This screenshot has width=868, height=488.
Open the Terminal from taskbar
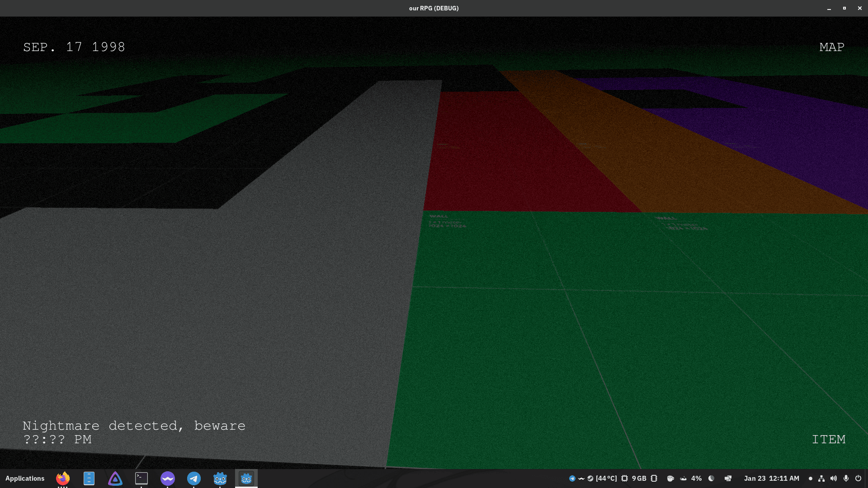(x=142, y=478)
